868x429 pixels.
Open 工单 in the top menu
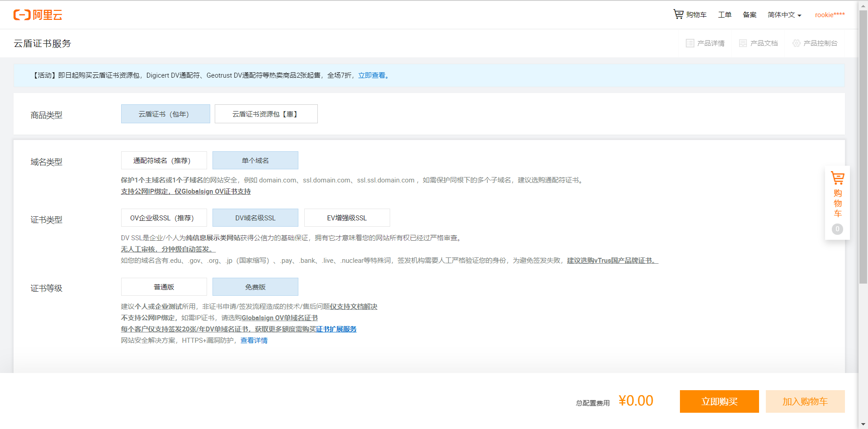click(x=725, y=15)
